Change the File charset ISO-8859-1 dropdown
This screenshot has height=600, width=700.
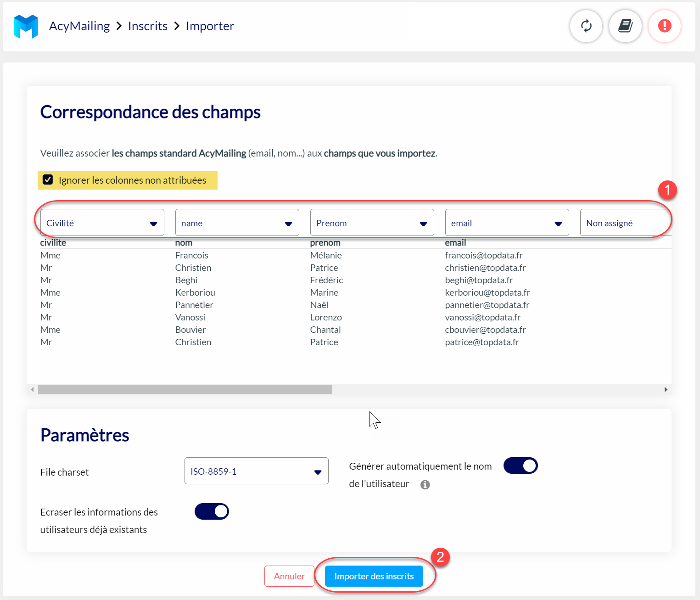[256, 471]
